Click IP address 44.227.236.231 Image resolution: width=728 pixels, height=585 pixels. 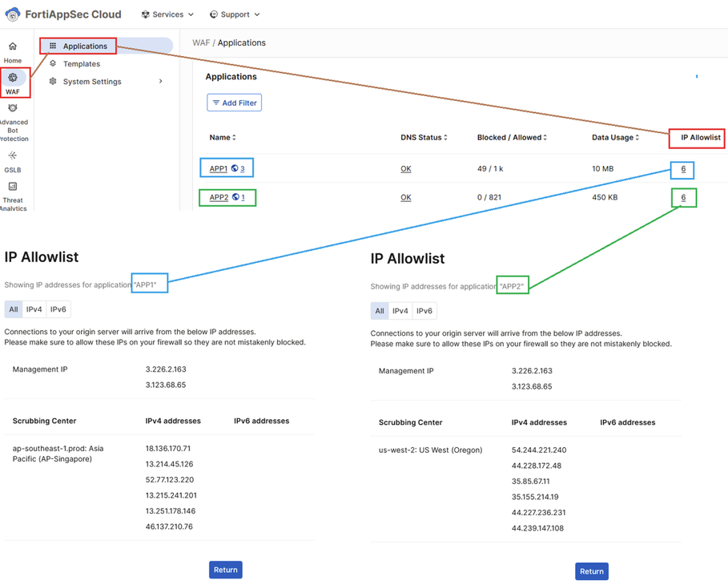click(x=538, y=513)
